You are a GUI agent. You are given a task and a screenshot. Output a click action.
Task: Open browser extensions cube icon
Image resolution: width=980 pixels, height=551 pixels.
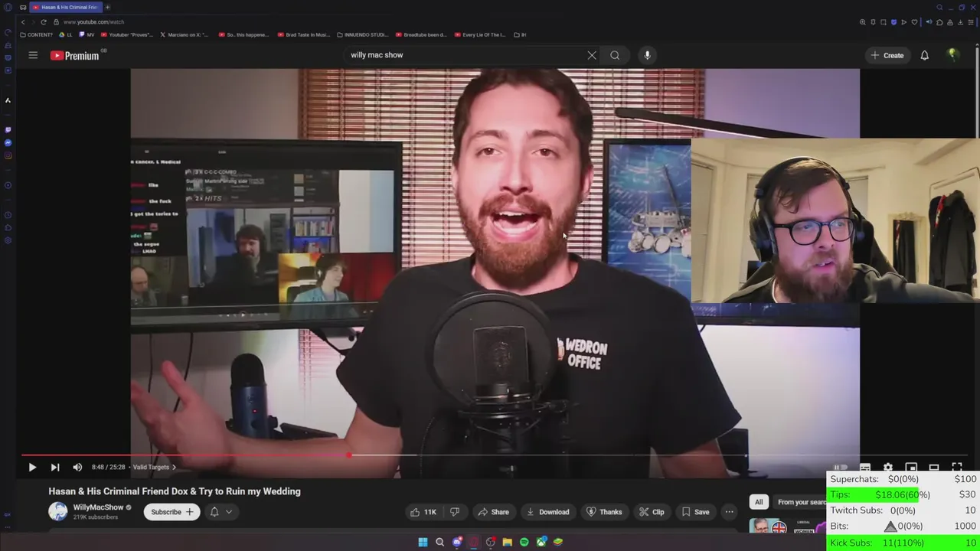click(939, 22)
